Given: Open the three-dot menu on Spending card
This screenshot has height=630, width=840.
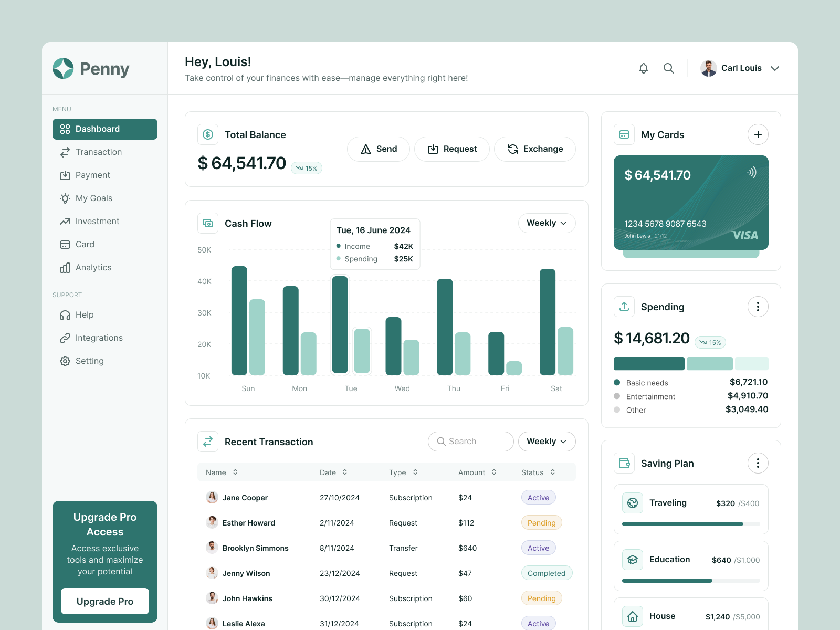Looking at the screenshot, I should 758,306.
